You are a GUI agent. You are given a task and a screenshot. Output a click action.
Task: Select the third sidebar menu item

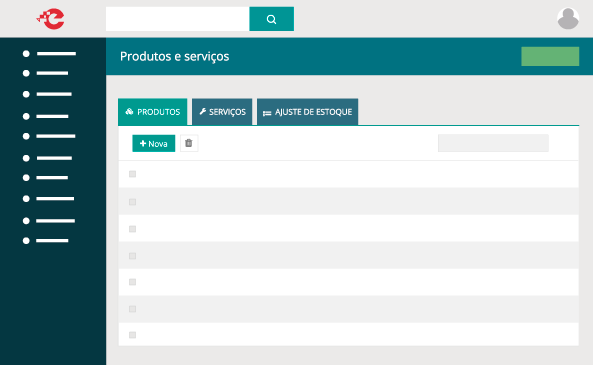tap(47, 94)
